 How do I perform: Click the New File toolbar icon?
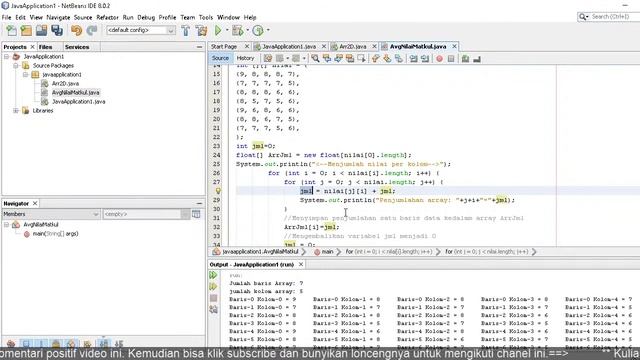(x=11, y=30)
